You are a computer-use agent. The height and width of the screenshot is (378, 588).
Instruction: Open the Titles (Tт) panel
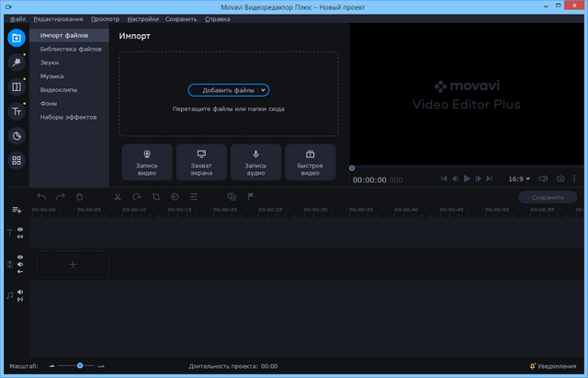(16, 111)
